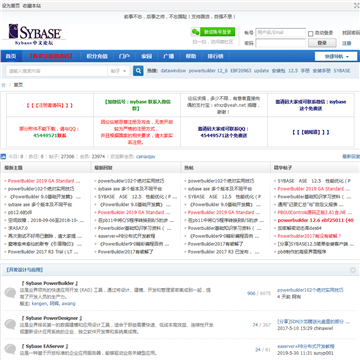This screenshot has width=360, height=360.
Task: Open the 快捷导航 quick navigation dropdown
Action: click(x=337, y=56)
